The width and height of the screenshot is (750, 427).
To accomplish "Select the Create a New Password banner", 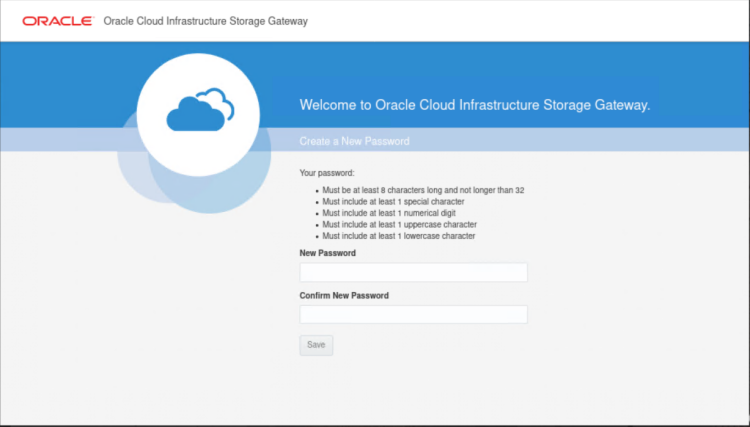I will tap(354, 141).
